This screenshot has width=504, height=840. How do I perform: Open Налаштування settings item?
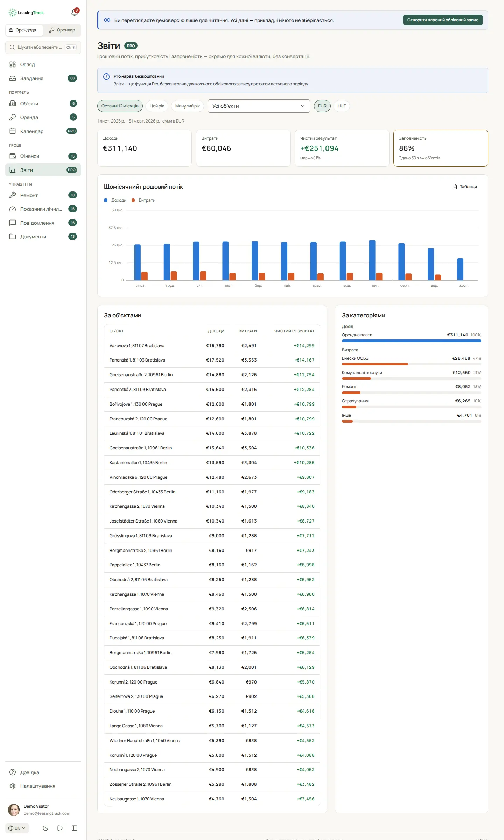(x=43, y=786)
